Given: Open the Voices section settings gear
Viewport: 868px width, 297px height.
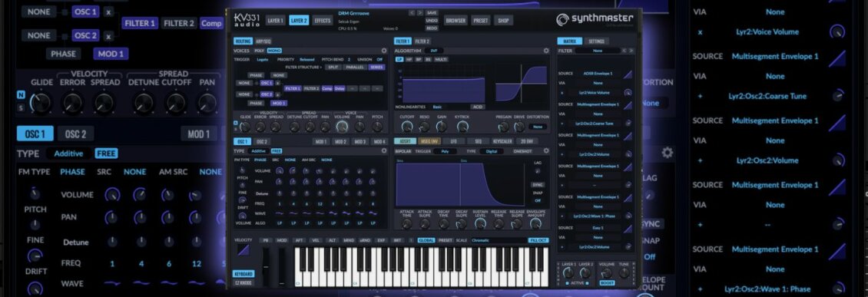Looking at the screenshot, I should tap(384, 51).
